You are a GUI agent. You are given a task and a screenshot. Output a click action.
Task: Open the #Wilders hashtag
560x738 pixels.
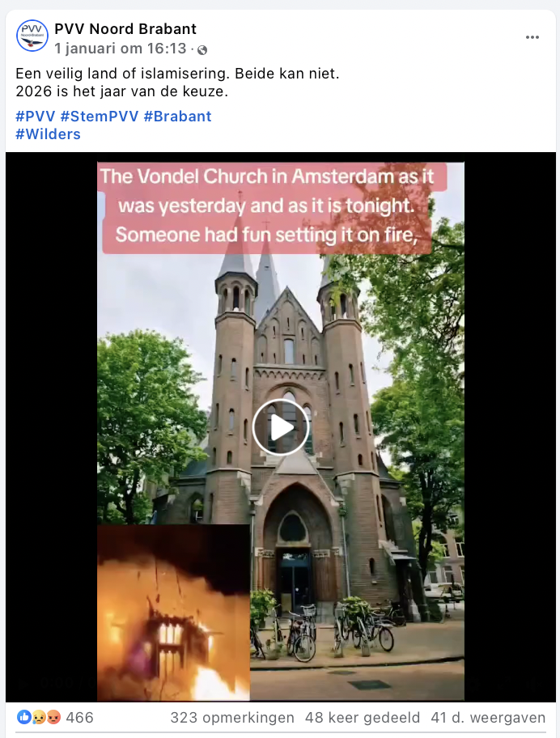tap(48, 134)
